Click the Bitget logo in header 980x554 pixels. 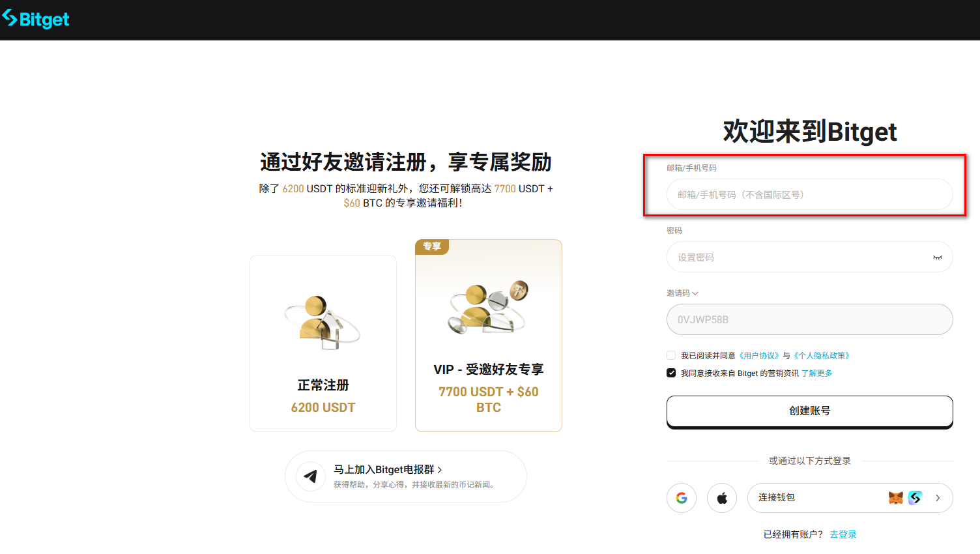pos(36,20)
